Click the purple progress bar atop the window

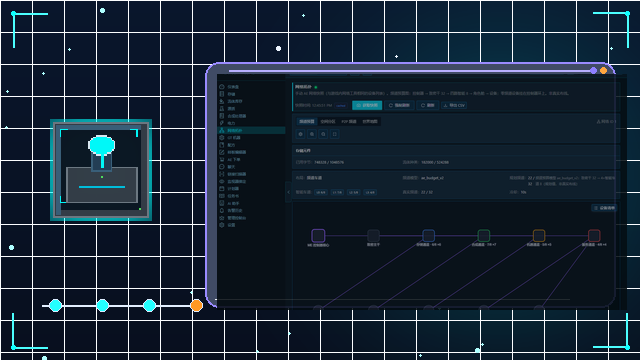pyautogui.click(x=410, y=71)
